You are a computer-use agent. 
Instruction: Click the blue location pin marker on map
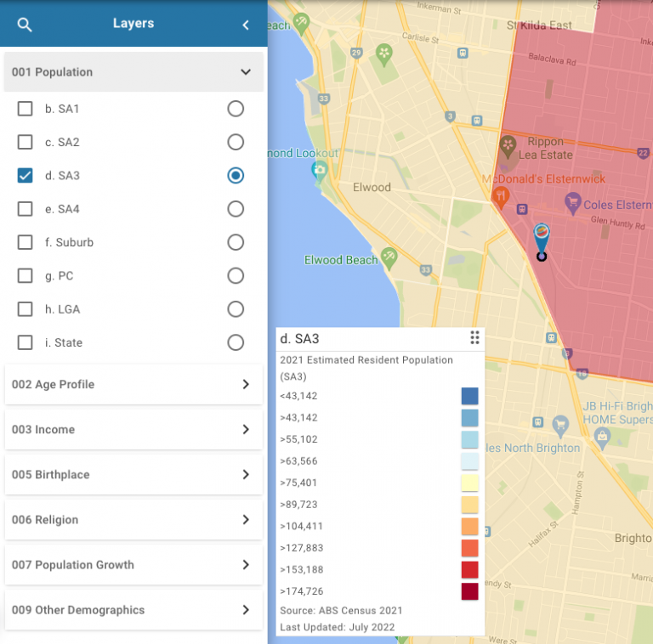click(x=542, y=239)
